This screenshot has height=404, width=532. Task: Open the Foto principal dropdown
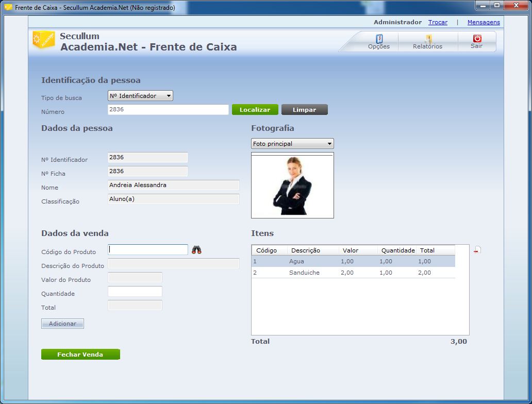pos(292,143)
